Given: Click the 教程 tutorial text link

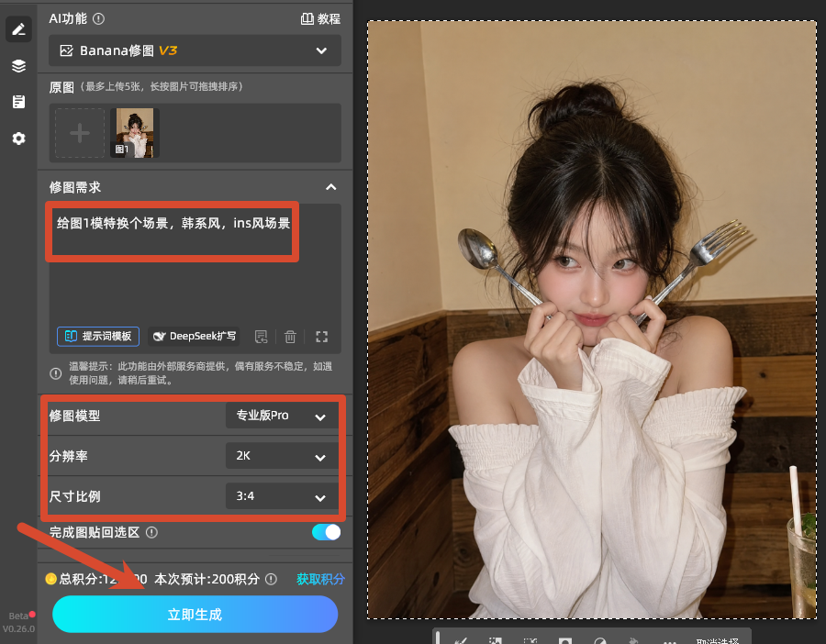Looking at the screenshot, I should click(329, 19).
